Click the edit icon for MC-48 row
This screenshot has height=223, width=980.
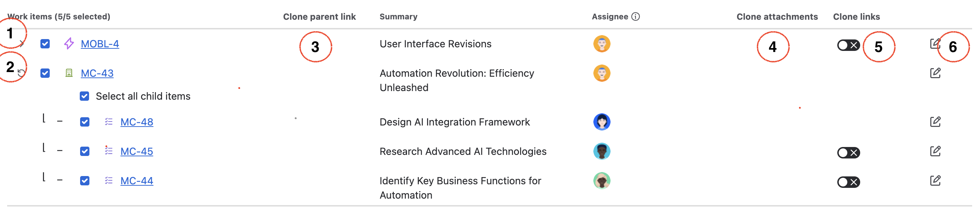pos(935,122)
